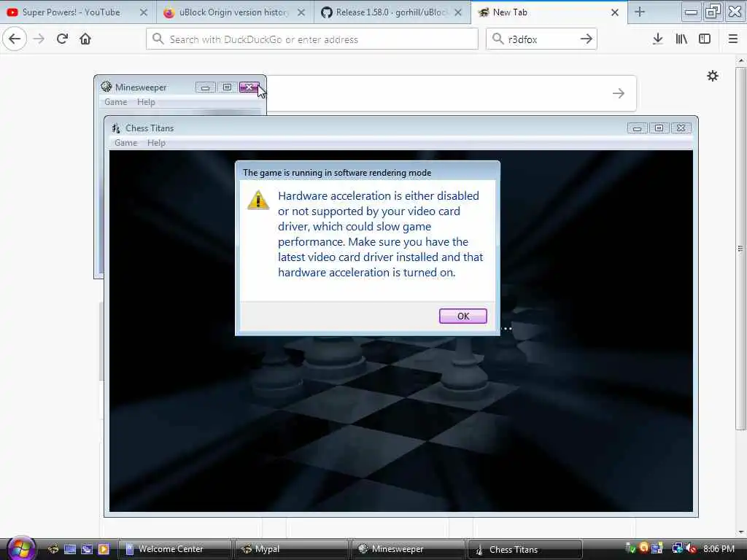Screen dimensions: 747x560
Task: Open the Windows Start orb
Action: tap(20, 548)
